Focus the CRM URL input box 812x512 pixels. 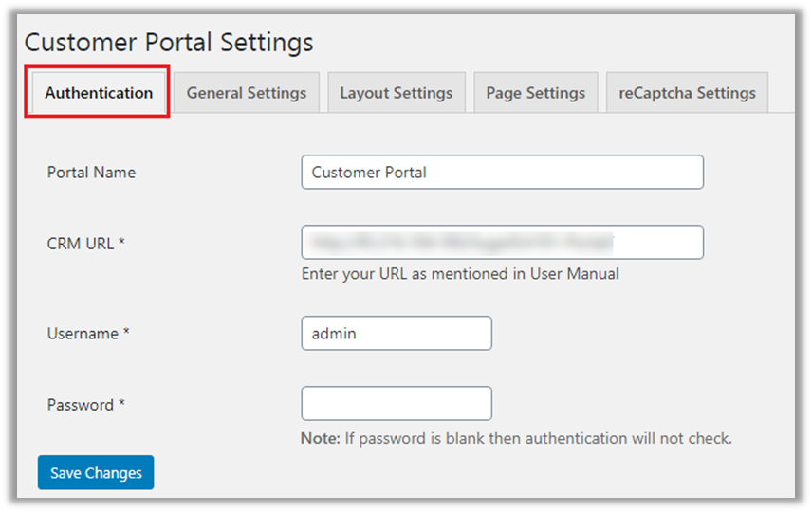click(502, 243)
